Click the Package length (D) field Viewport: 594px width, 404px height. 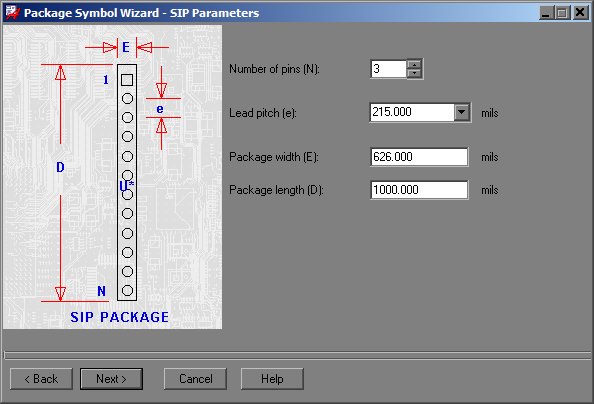tap(419, 190)
